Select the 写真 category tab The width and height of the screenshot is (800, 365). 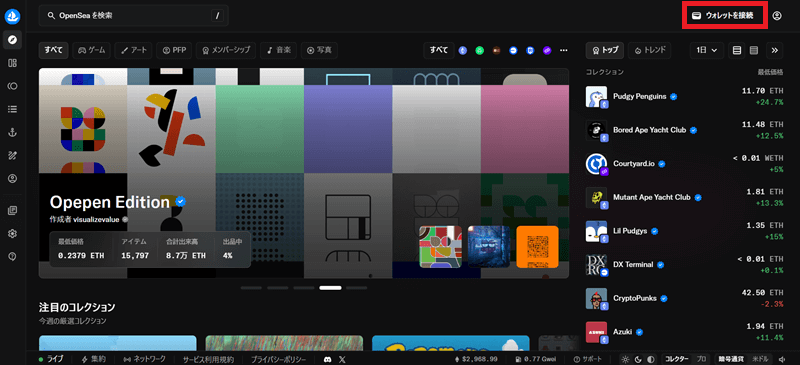(x=319, y=50)
